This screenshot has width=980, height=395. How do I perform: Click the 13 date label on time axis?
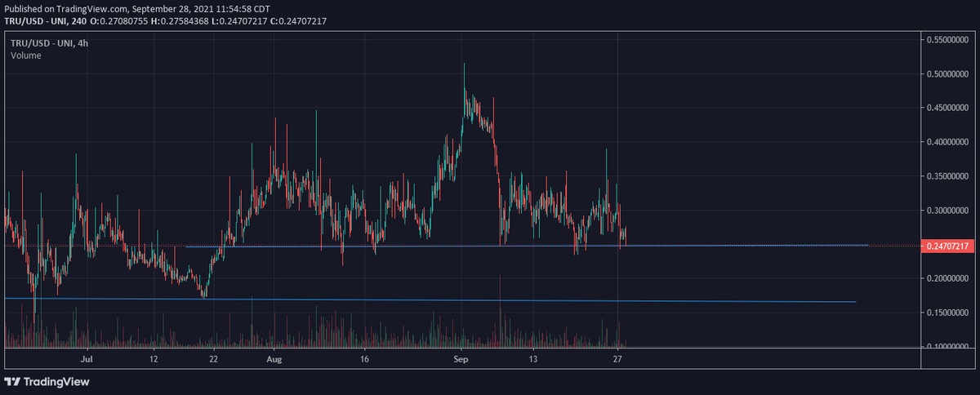(532, 358)
